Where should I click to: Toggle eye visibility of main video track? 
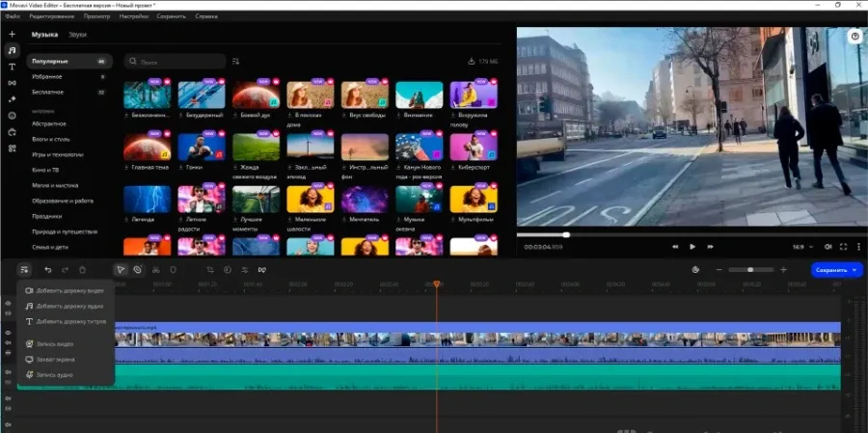click(x=9, y=333)
